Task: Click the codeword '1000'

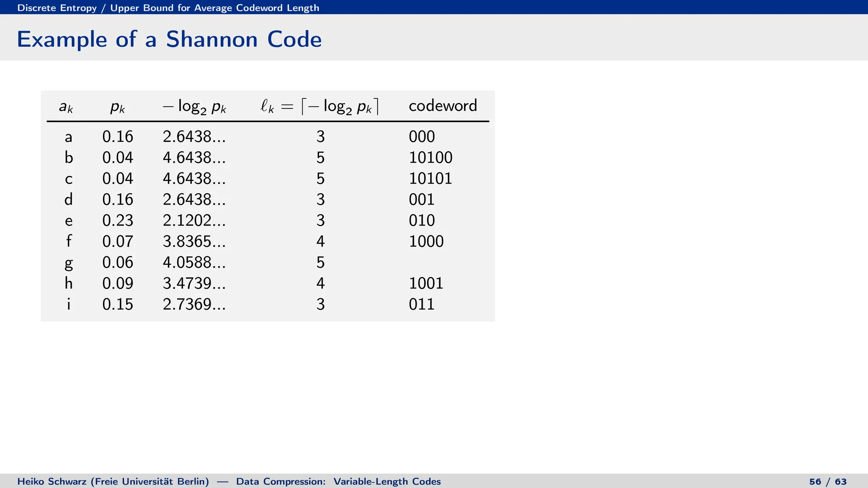Action: (426, 241)
